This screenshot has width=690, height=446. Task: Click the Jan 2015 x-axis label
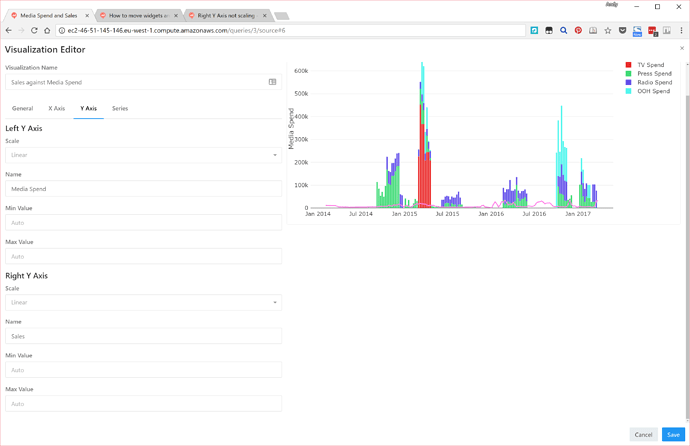click(x=404, y=214)
